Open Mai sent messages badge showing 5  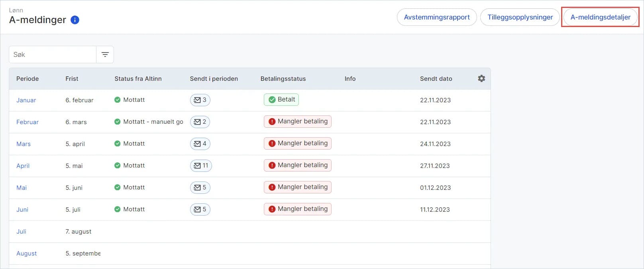(x=200, y=187)
